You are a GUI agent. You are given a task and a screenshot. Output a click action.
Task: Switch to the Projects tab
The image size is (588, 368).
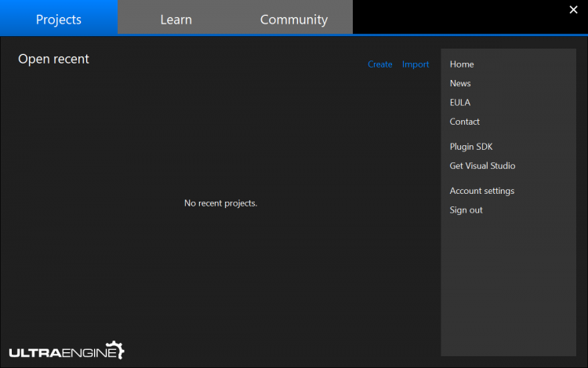tap(59, 18)
